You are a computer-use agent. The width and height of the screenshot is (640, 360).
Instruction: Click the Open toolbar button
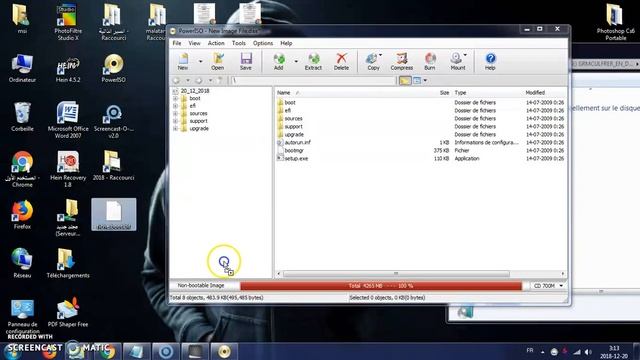point(218,61)
